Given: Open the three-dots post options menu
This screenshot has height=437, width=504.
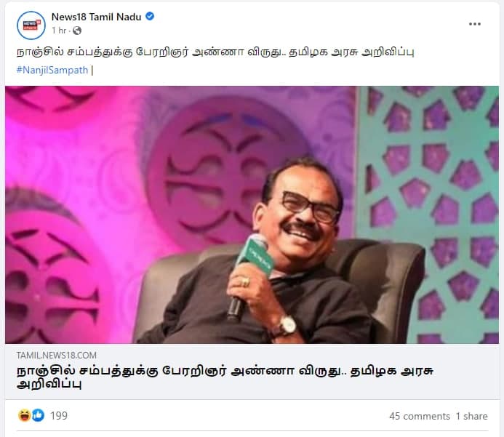Looking at the screenshot, I should click(x=474, y=24).
